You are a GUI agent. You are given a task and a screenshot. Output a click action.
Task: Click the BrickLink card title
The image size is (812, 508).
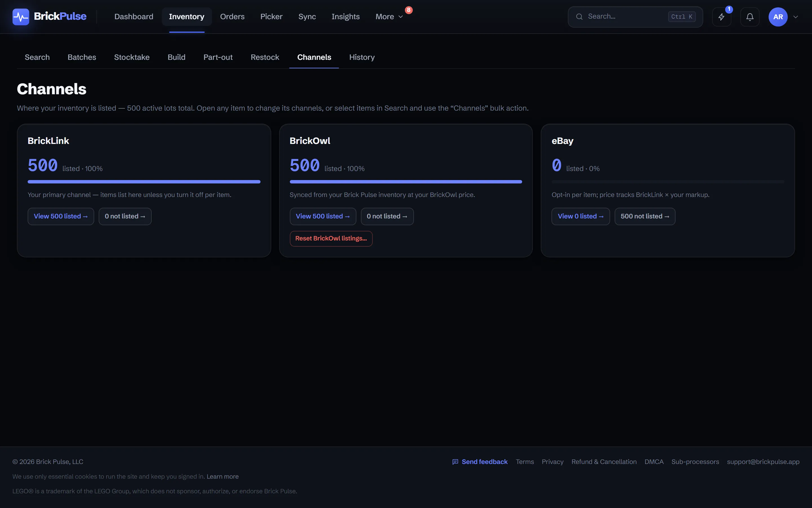point(48,141)
